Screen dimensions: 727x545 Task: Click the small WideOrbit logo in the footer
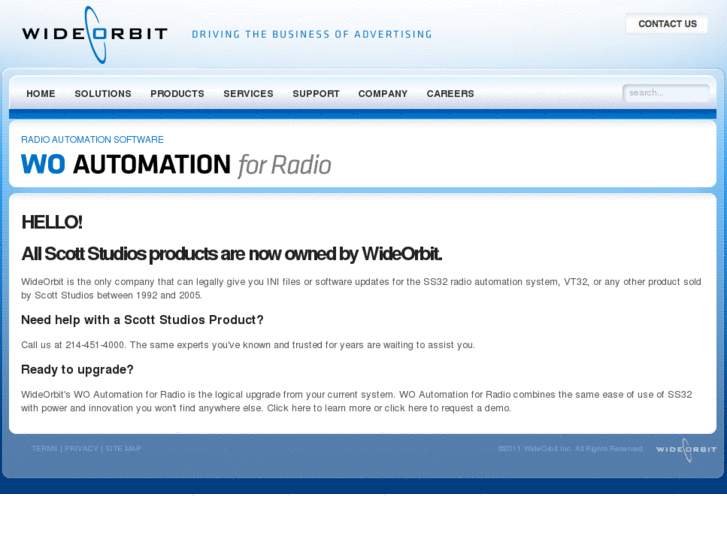pos(686,450)
